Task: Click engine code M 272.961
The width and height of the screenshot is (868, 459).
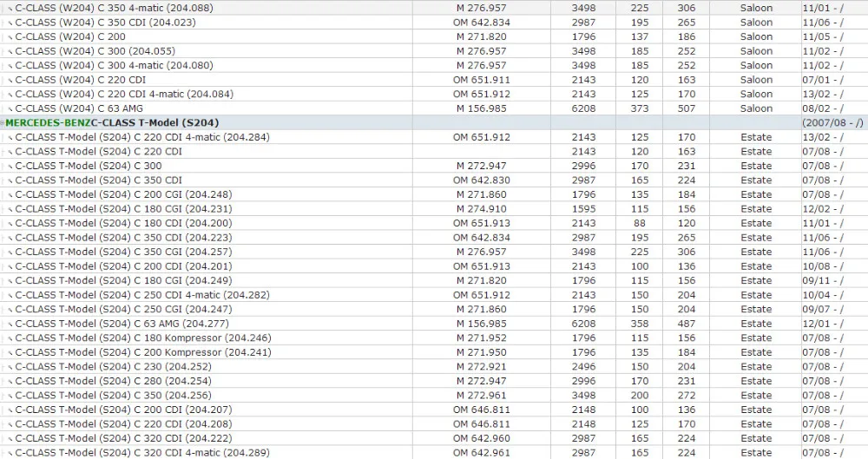Action: pyautogui.click(x=482, y=396)
